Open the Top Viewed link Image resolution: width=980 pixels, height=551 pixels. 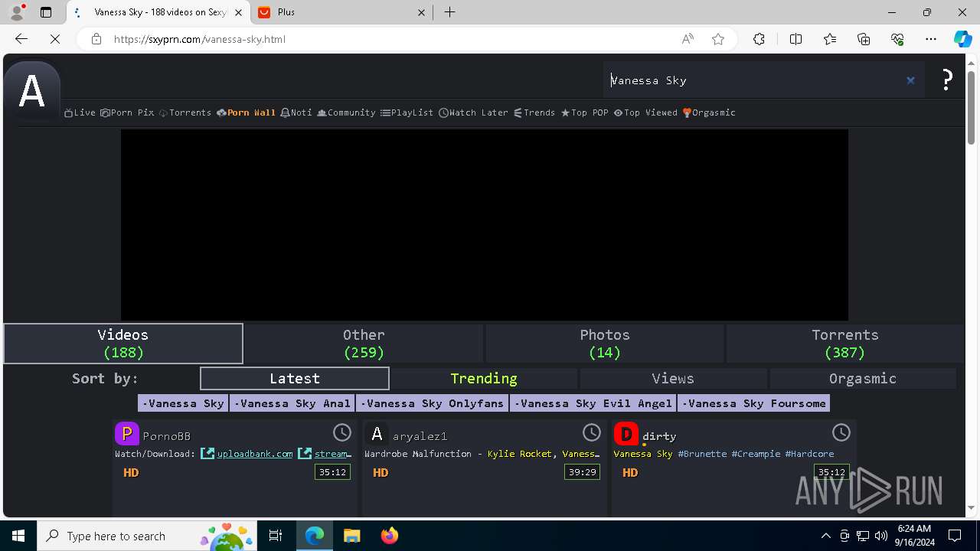645,112
